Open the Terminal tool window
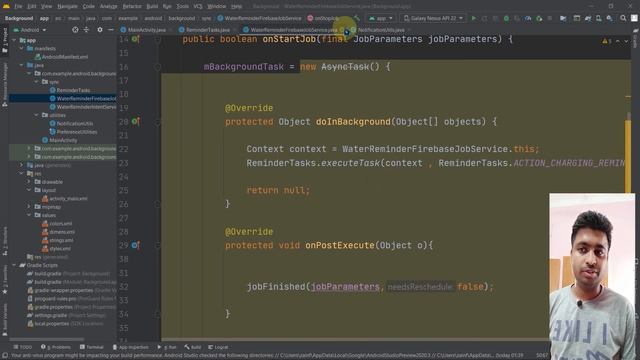640x360 pixels. (92, 347)
